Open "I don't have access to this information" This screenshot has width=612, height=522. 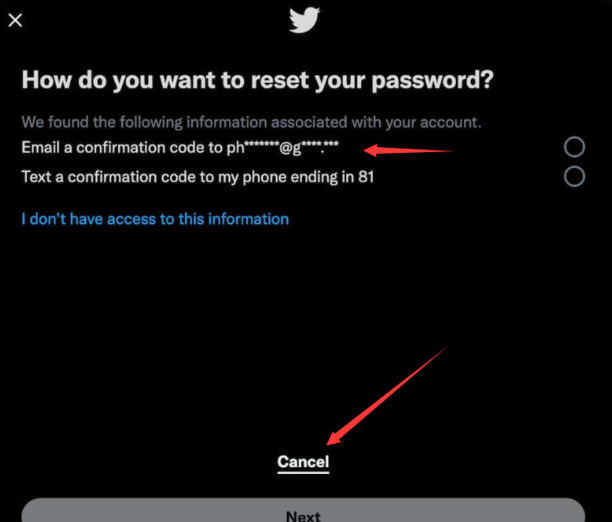tap(155, 219)
